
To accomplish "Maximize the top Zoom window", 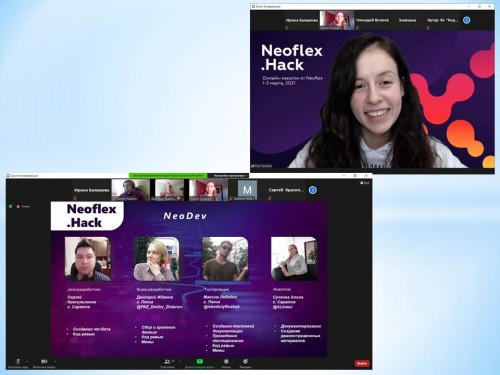I will (x=479, y=6).
